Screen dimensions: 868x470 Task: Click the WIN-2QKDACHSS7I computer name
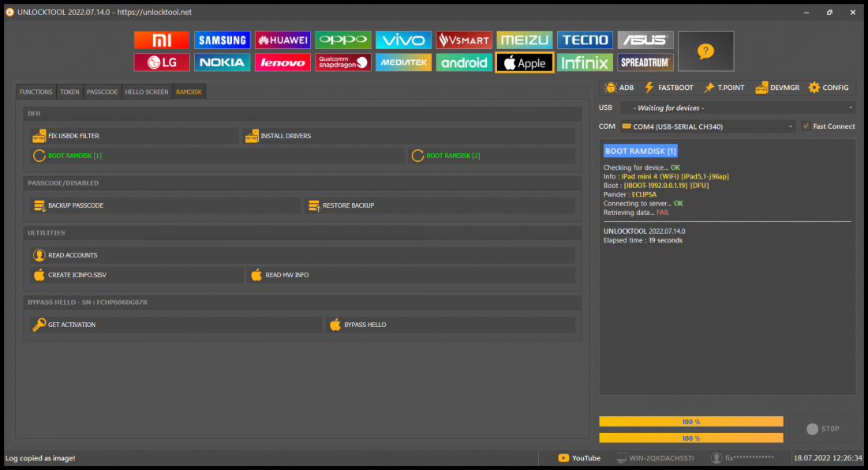coord(655,458)
